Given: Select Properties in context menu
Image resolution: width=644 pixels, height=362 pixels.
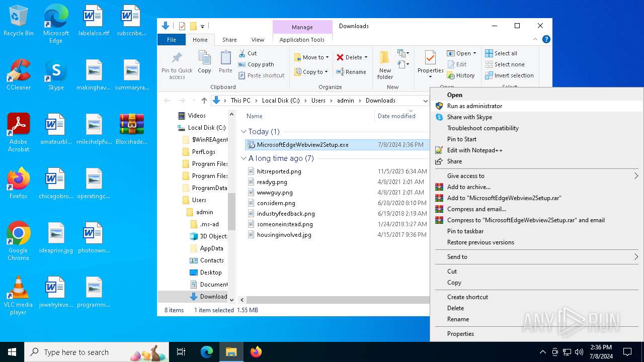Looking at the screenshot, I should [537, 334].
